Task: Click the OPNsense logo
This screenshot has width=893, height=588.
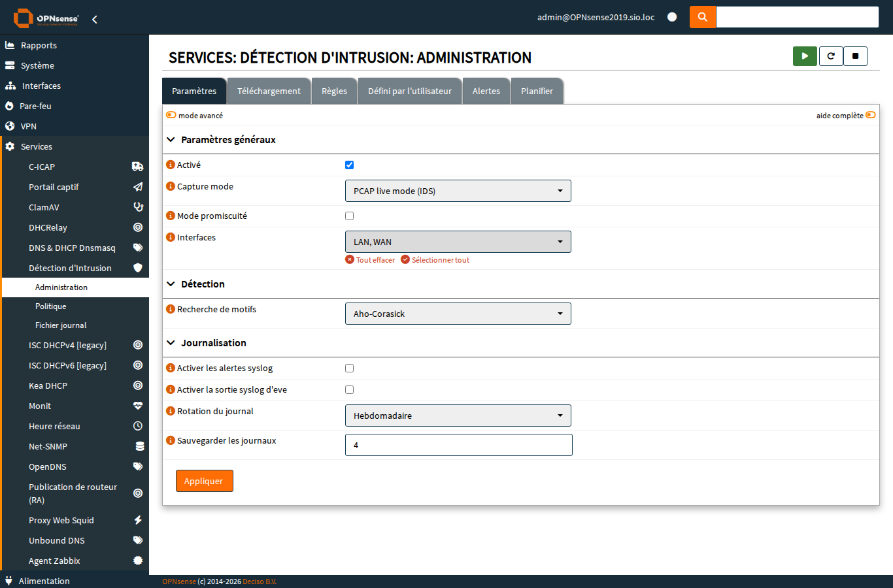Action: [46, 18]
